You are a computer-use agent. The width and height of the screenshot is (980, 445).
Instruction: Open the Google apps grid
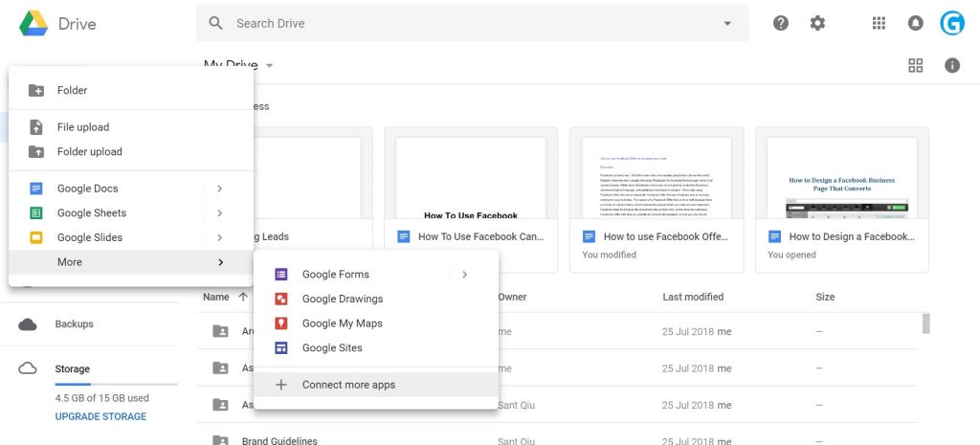tap(879, 23)
